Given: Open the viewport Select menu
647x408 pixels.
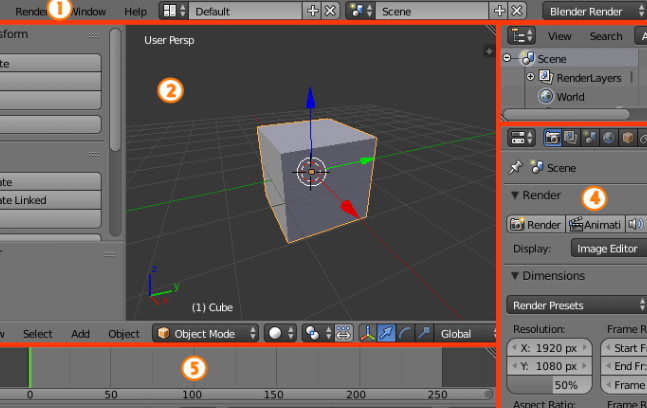Looking at the screenshot, I should point(38,334).
